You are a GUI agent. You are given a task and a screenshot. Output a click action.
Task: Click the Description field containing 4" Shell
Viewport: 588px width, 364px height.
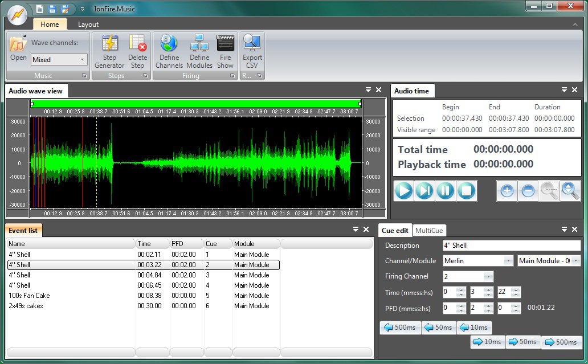tap(512, 246)
